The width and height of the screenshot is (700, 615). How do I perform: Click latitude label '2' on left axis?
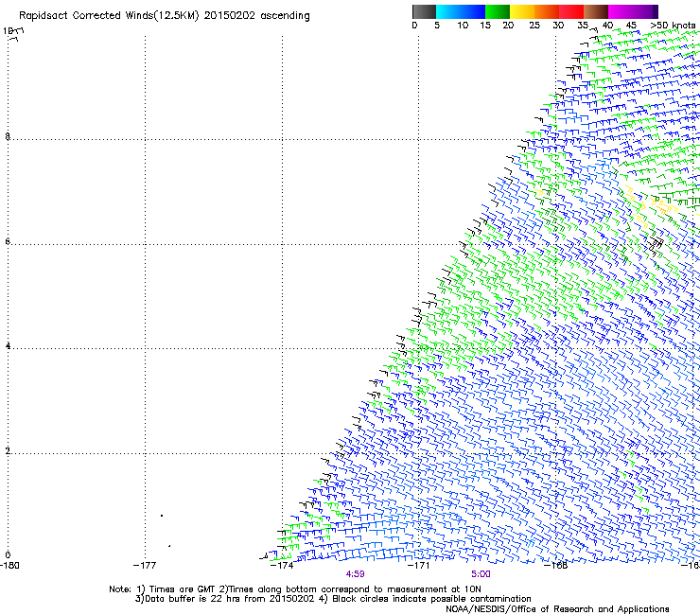coord(8,451)
